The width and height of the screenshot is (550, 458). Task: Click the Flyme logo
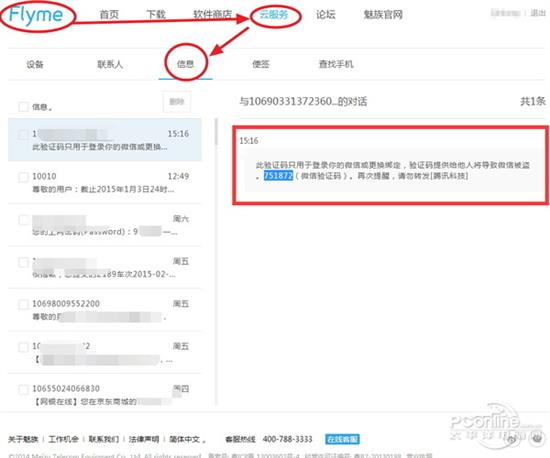coord(36,15)
